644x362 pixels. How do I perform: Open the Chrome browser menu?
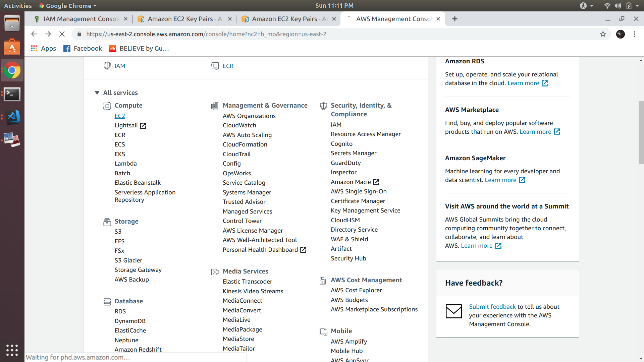point(635,34)
